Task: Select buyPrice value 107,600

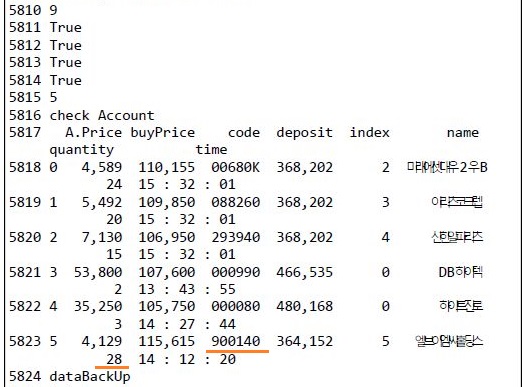Action: 167,272
